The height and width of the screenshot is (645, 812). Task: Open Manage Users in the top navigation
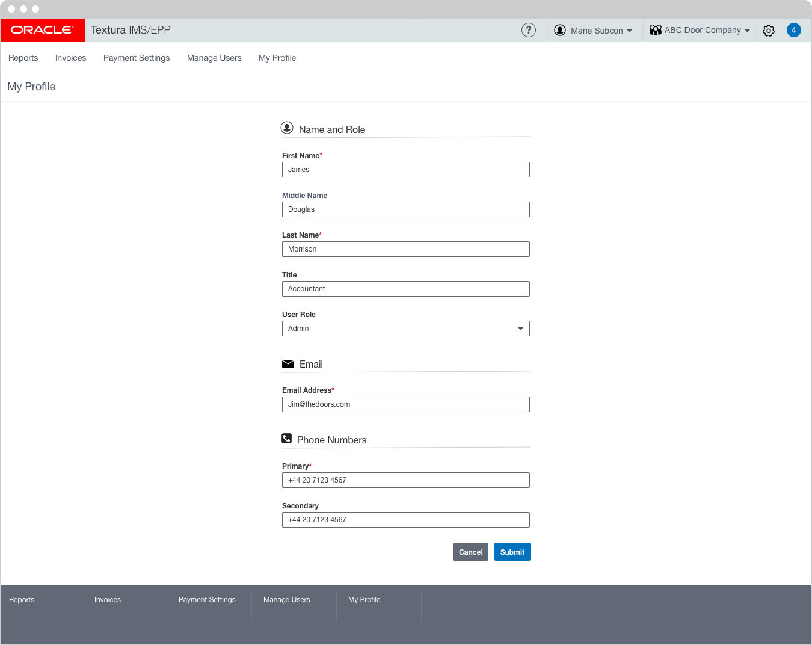(x=214, y=58)
